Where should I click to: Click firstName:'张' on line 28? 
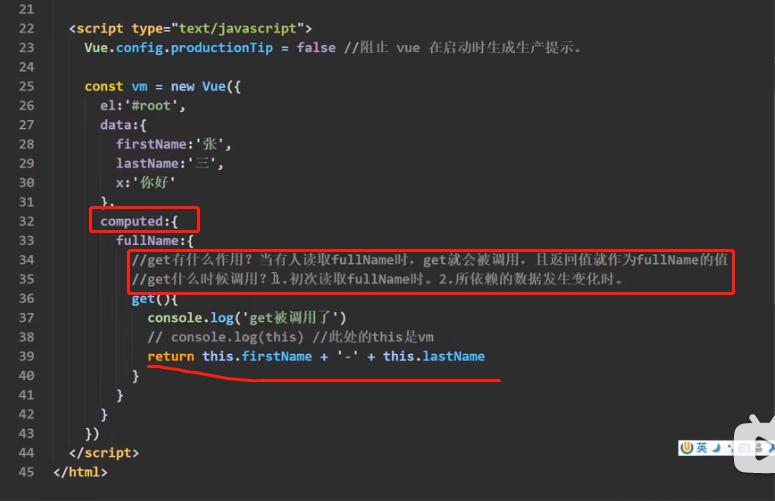173,144
